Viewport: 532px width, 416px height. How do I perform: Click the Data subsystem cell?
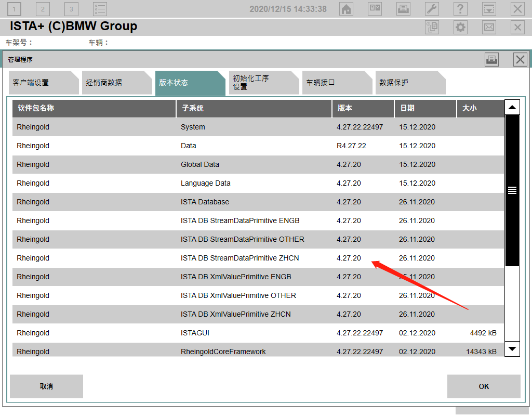click(188, 146)
